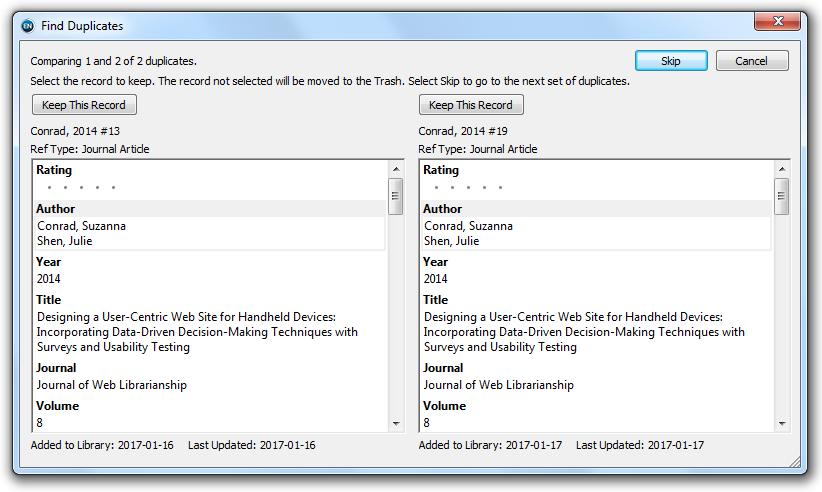Click 'Journal of Web Librarianship' in right record

(x=499, y=385)
